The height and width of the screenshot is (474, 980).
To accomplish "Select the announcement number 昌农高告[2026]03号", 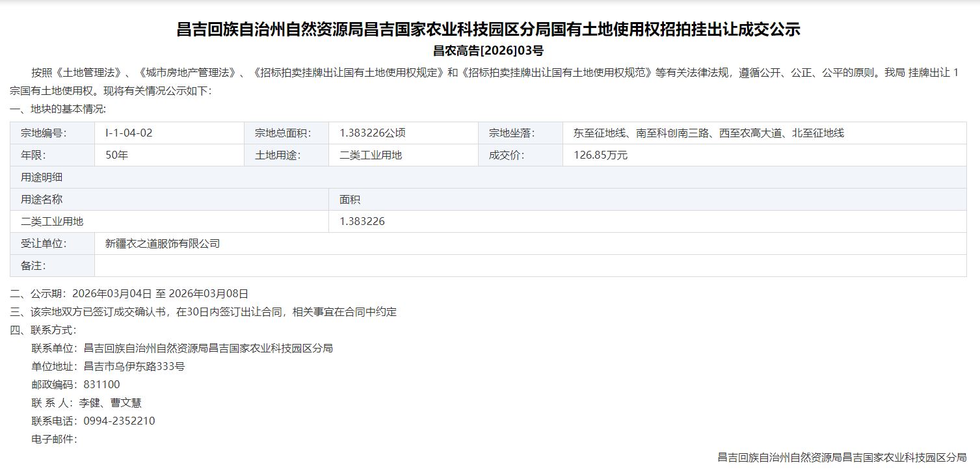I will (488, 50).
